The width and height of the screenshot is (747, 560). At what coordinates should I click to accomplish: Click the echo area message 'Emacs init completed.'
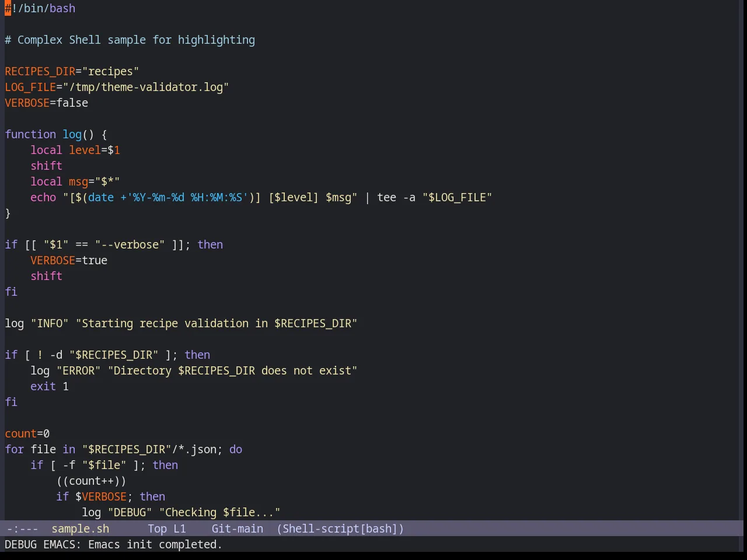pos(155,545)
